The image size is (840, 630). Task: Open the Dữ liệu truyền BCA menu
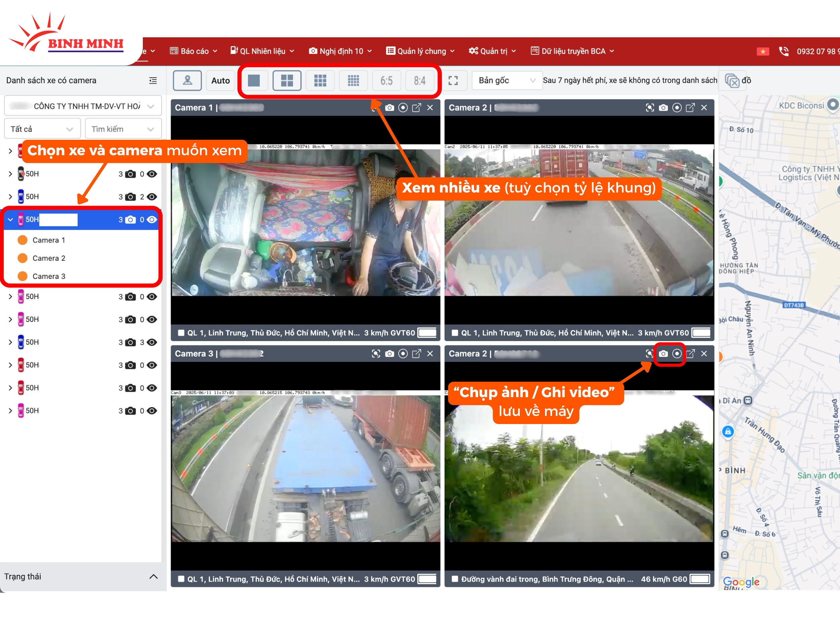pos(572,51)
